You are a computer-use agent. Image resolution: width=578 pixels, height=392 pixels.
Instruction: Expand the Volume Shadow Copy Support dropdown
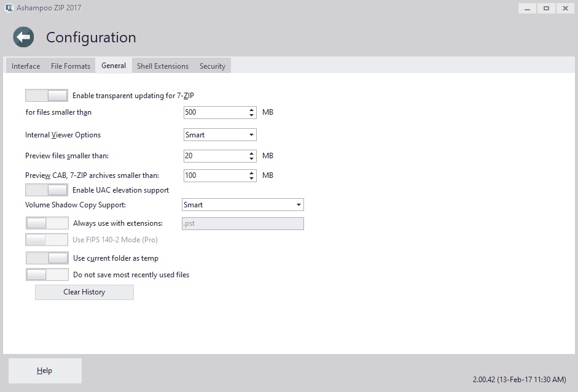pyautogui.click(x=243, y=205)
